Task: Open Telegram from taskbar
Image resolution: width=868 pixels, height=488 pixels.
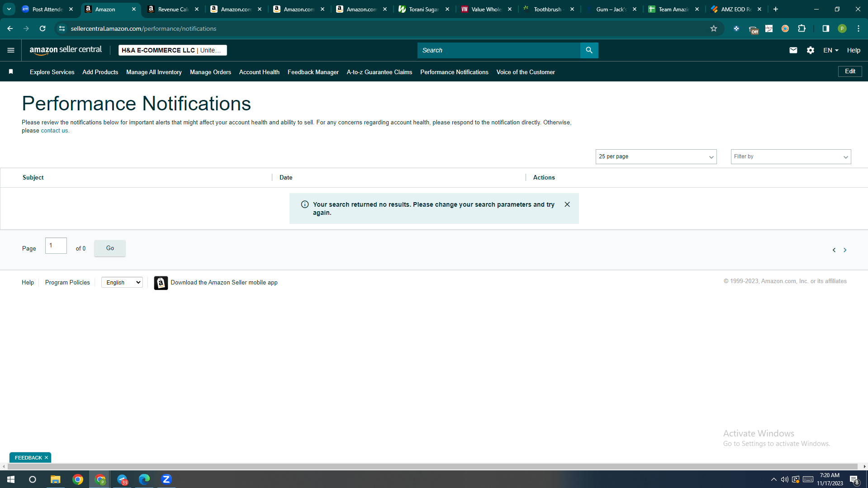Action: [x=122, y=479]
